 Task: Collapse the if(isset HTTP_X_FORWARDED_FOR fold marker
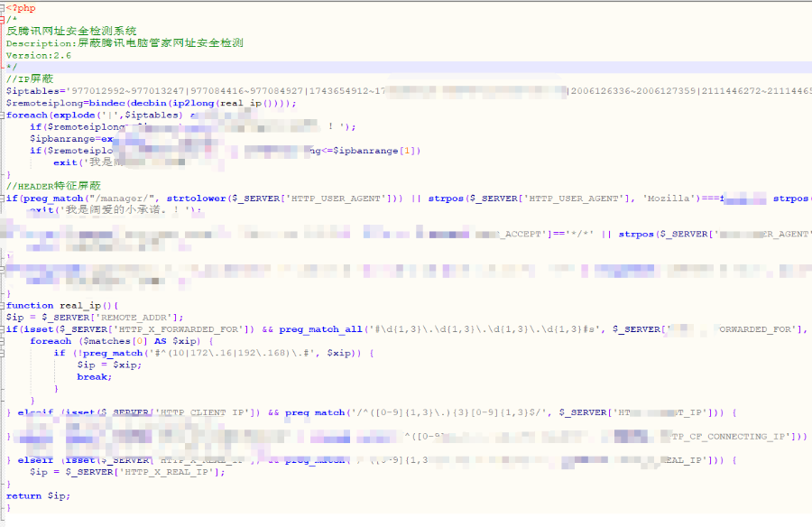(2, 329)
